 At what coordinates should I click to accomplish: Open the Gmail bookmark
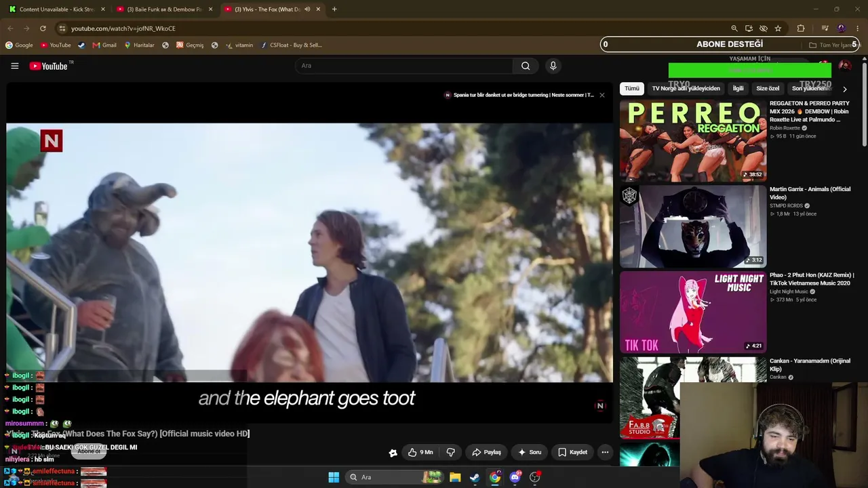click(104, 45)
